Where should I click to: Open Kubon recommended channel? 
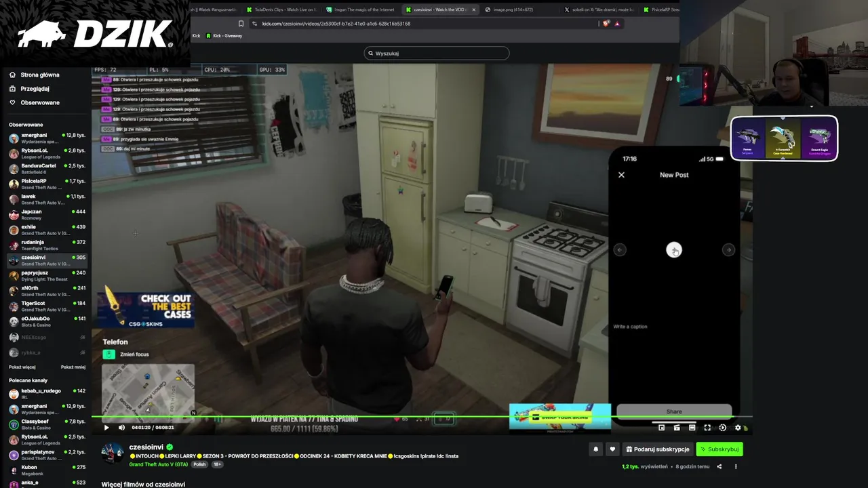(x=47, y=470)
